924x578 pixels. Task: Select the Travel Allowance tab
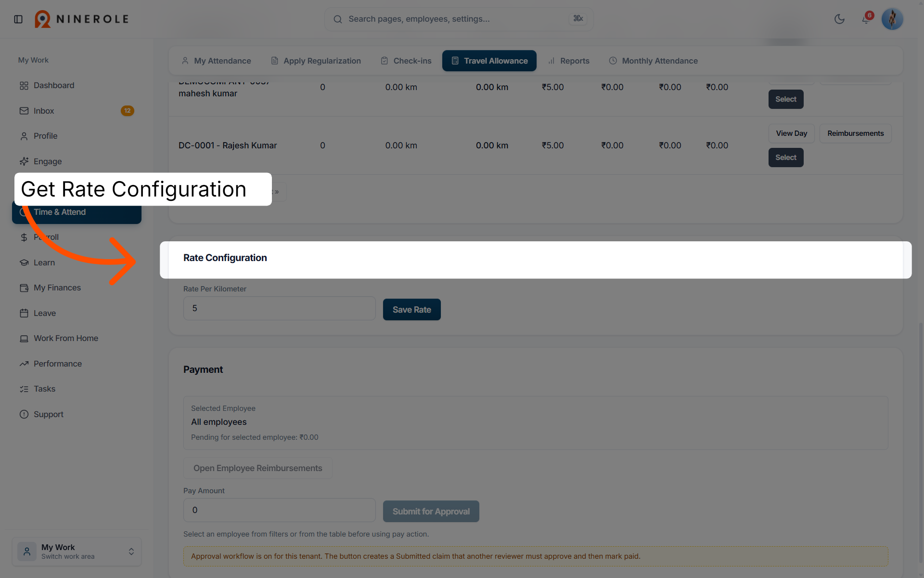489,61
